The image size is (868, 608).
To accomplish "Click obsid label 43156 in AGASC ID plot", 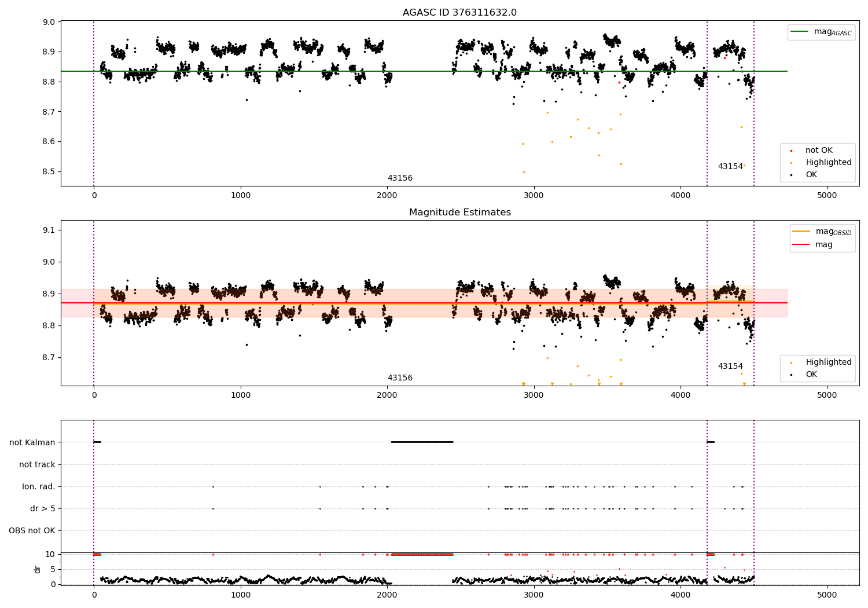I will 400,178.
